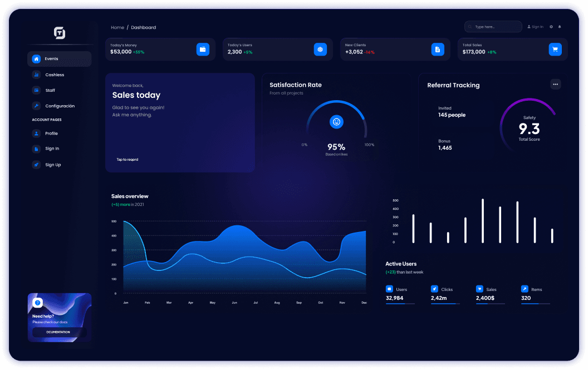Click the question mark icon in help card
The height and width of the screenshot is (370, 588).
(37, 303)
